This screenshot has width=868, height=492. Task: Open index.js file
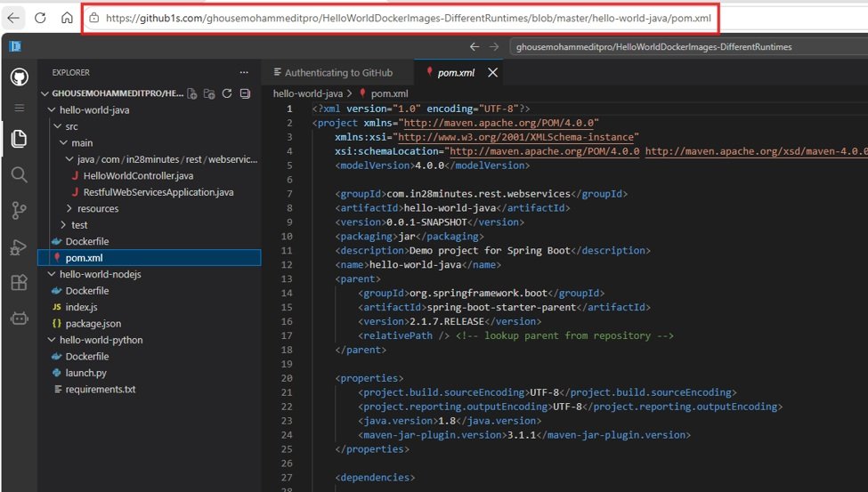pyautogui.click(x=81, y=307)
